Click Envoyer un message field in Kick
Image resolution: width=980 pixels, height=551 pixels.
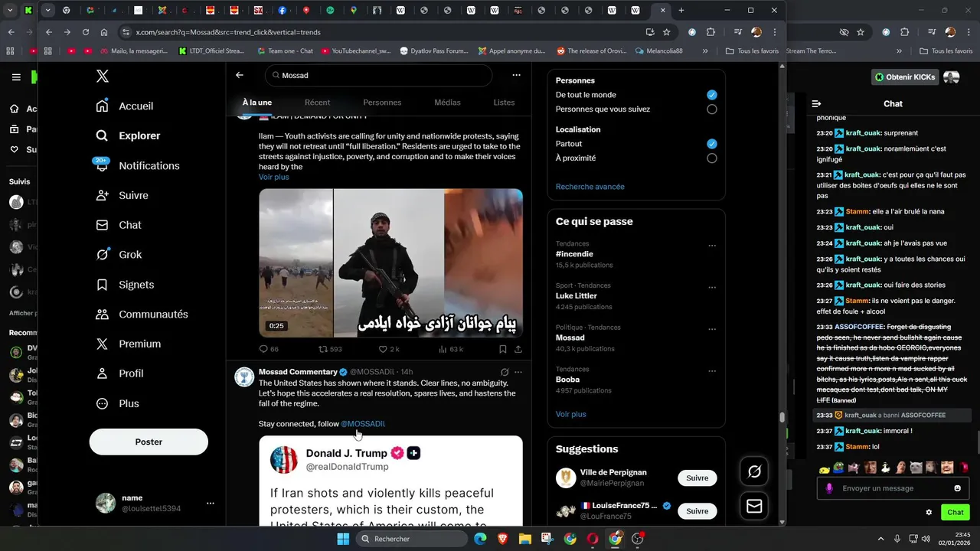(x=893, y=488)
